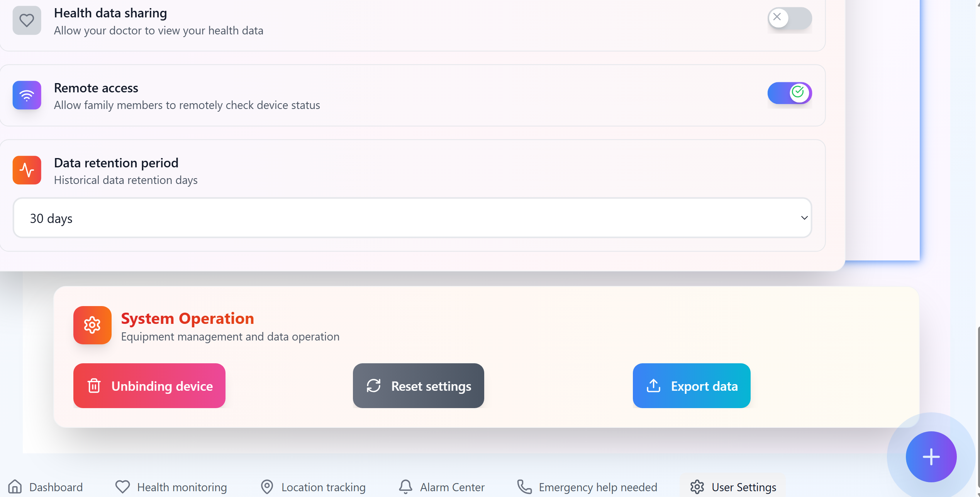Click the Export data button label
The image size is (980, 497).
[704, 386]
